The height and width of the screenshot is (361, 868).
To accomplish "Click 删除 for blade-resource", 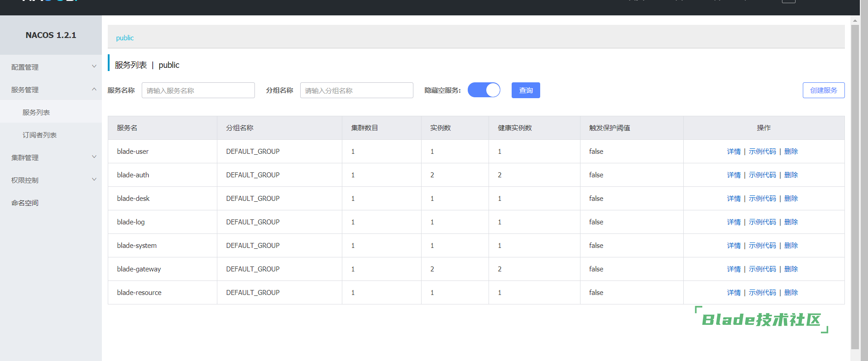I will click(x=791, y=293).
